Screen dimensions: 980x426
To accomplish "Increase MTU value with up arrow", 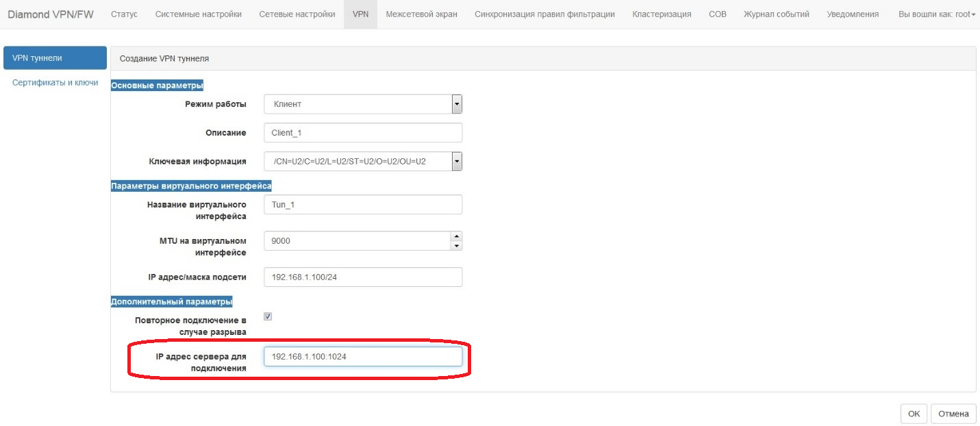I will [457, 236].
